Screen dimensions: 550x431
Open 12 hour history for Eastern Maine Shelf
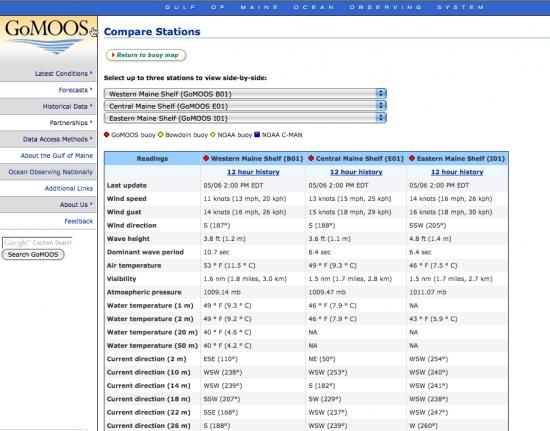click(x=457, y=172)
